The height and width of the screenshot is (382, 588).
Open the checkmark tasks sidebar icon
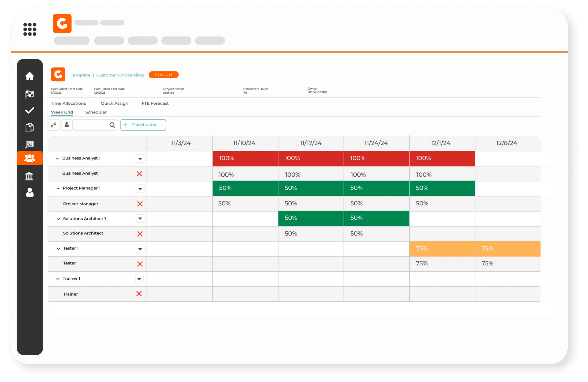point(29,110)
